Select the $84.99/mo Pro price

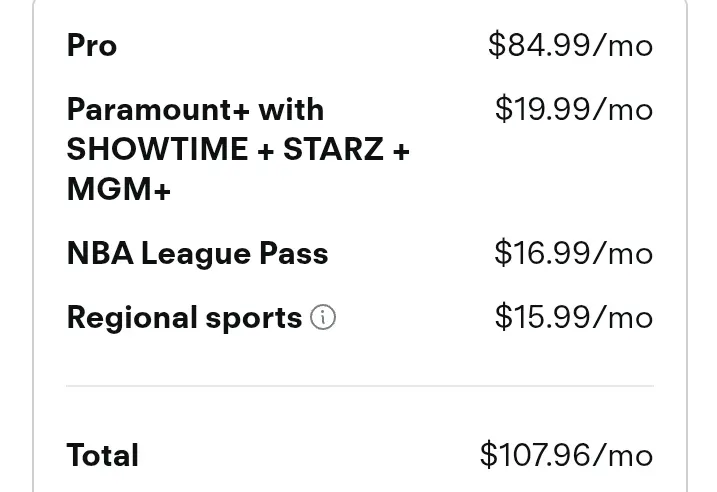570,45
